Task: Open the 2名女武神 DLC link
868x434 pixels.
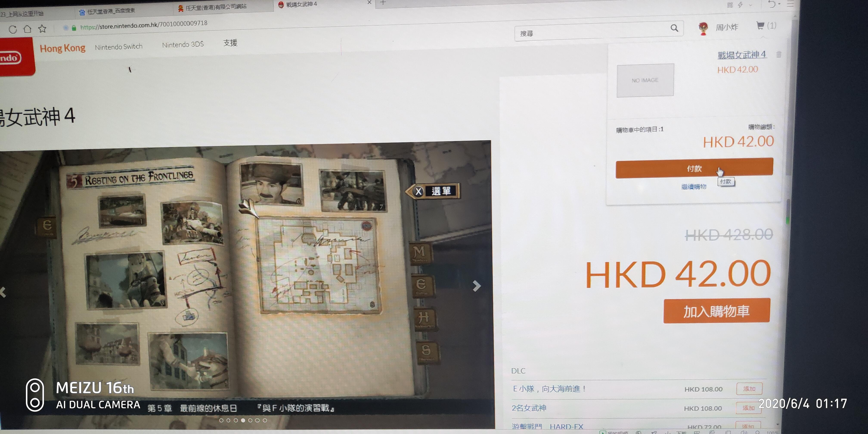Action: (529, 408)
